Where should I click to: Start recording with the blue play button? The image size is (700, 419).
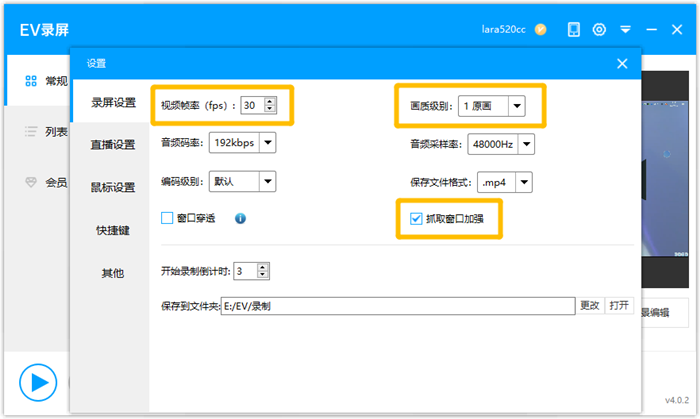coord(38,382)
